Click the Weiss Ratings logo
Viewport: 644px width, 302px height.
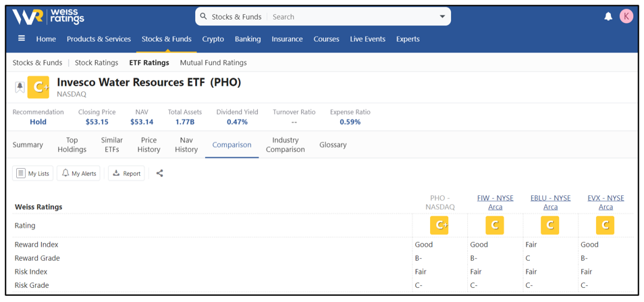click(x=48, y=17)
